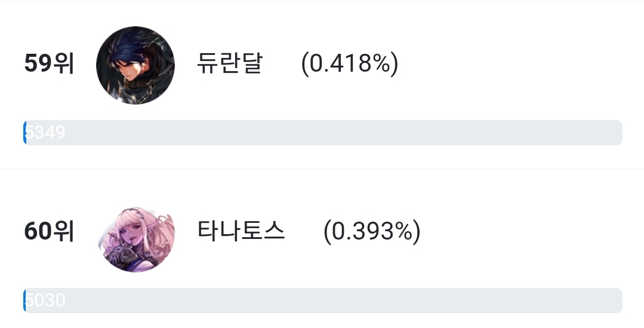The width and height of the screenshot is (644, 328).
Task: Click the blue fill of the 5349 bar
Action: click(24, 133)
